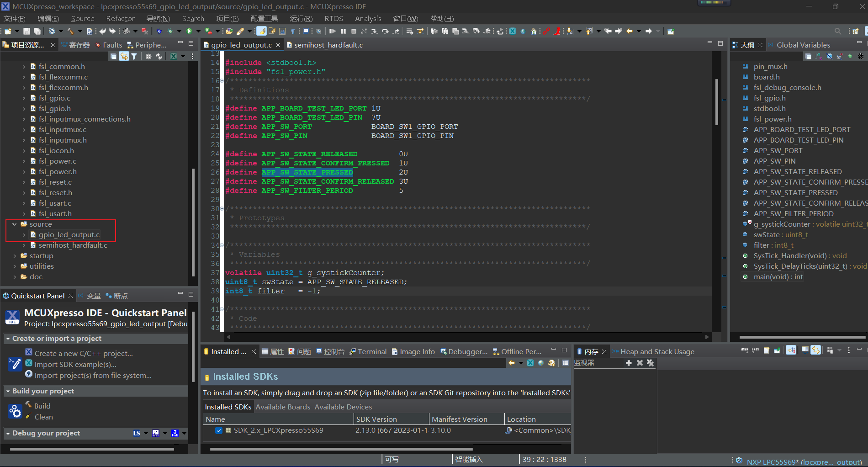Click the blue bug Debug icon in the toolbar

click(x=159, y=31)
